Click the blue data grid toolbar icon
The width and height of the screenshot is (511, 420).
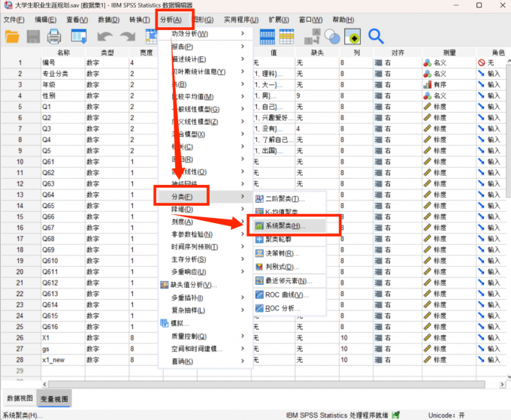268,37
